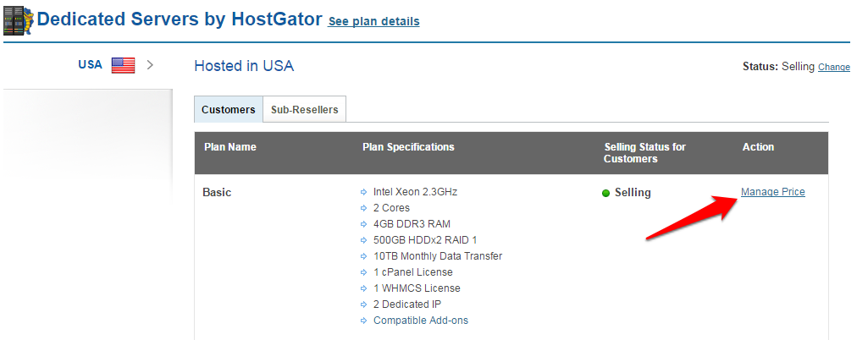Click the arrow bullet beside 4GB DDR3 RAM
This screenshot has width=868, height=340.
[x=363, y=224]
